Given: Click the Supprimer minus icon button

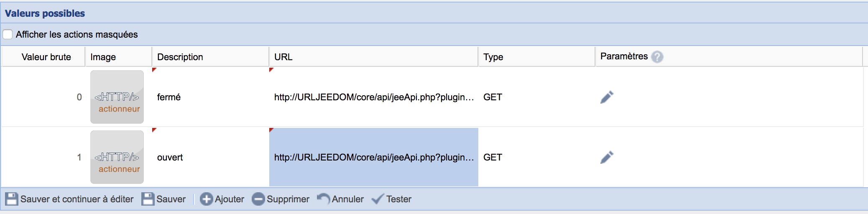Looking at the screenshot, I should pyautogui.click(x=281, y=199).
